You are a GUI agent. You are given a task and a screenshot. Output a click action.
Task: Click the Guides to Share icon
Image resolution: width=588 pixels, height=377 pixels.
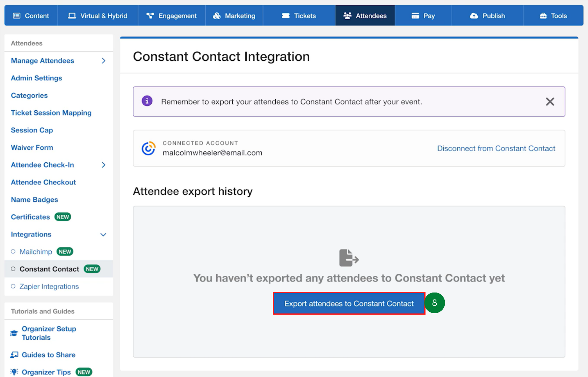click(x=14, y=355)
